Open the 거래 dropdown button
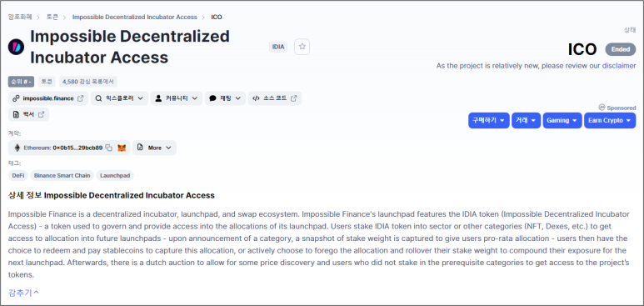The image size is (644, 306). click(x=526, y=121)
